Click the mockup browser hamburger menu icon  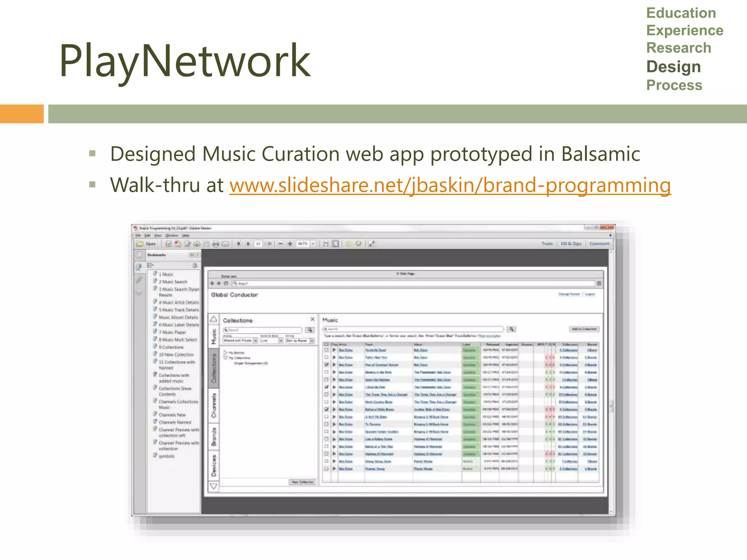click(599, 283)
